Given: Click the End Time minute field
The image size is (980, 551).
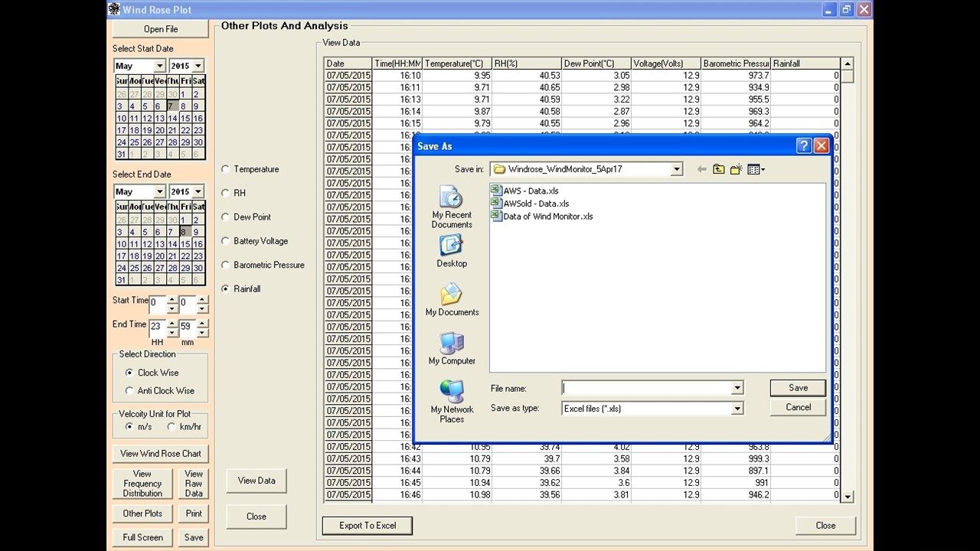Looking at the screenshot, I should pyautogui.click(x=188, y=328).
